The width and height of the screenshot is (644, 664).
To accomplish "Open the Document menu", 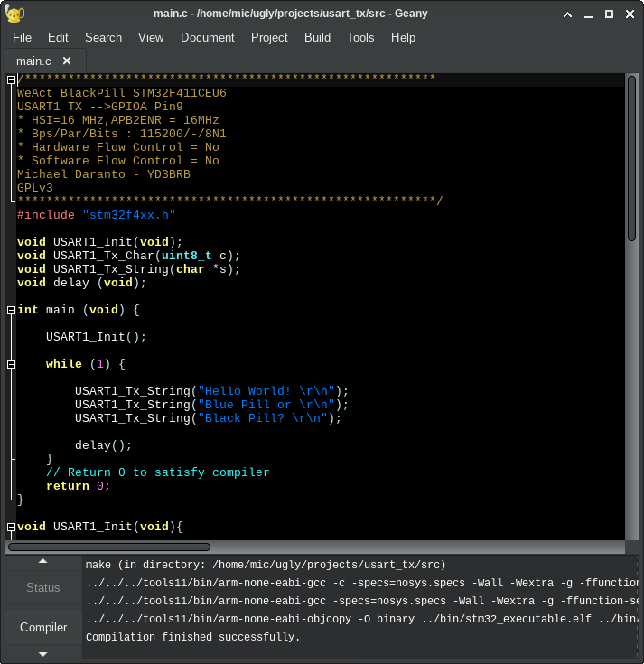I will [x=207, y=37].
